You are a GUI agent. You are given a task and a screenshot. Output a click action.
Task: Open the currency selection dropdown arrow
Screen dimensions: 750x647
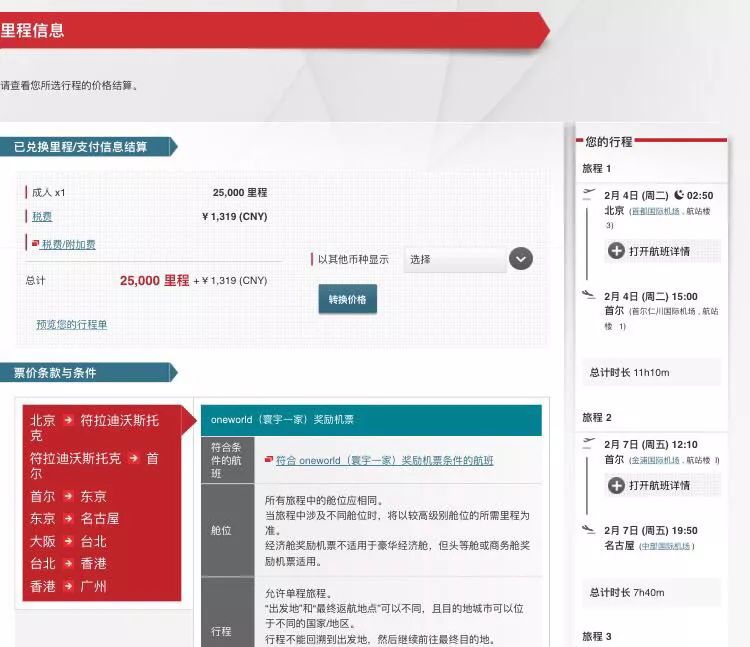tap(520, 259)
